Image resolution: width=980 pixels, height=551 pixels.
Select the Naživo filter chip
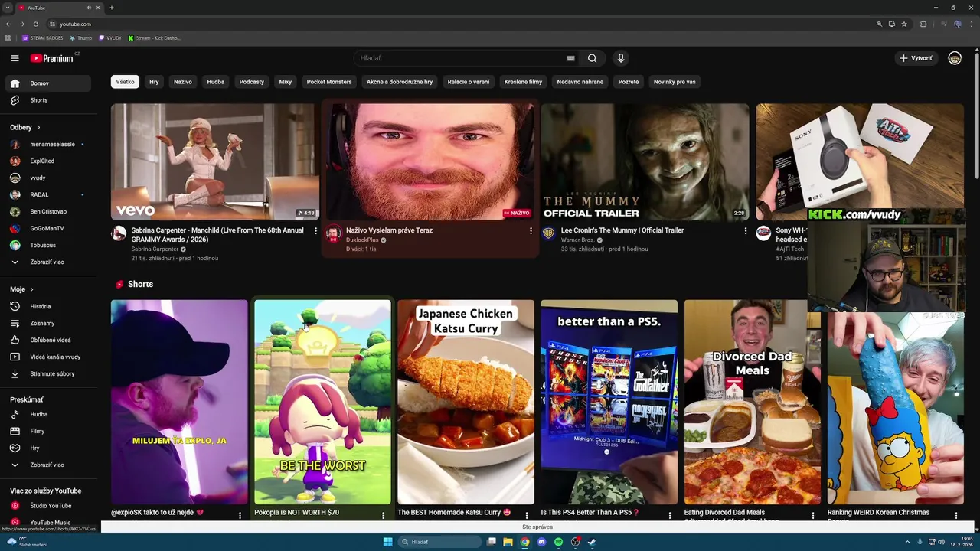coord(183,82)
